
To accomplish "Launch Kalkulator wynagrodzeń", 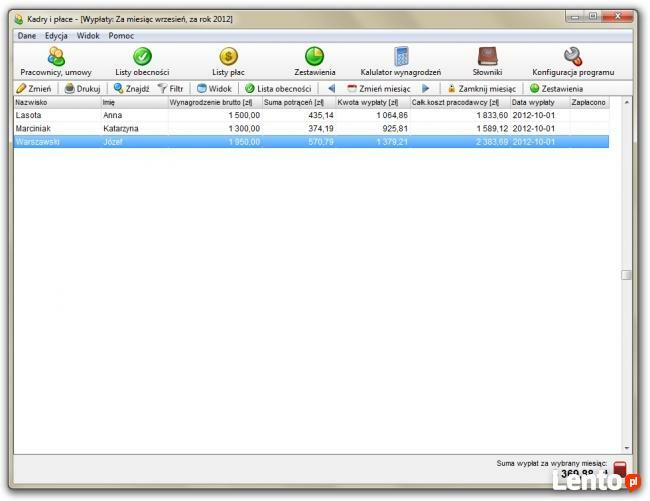I will (x=400, y=62).
